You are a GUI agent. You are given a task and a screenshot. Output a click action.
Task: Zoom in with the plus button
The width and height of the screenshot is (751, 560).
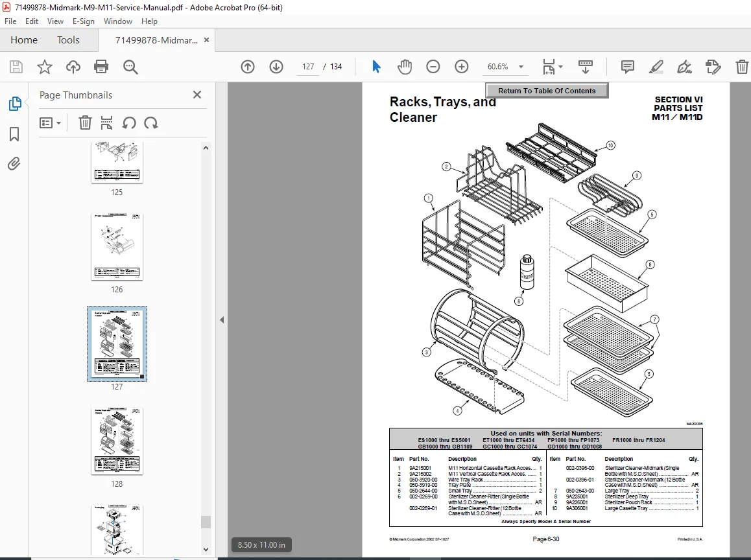click(462, 67)
